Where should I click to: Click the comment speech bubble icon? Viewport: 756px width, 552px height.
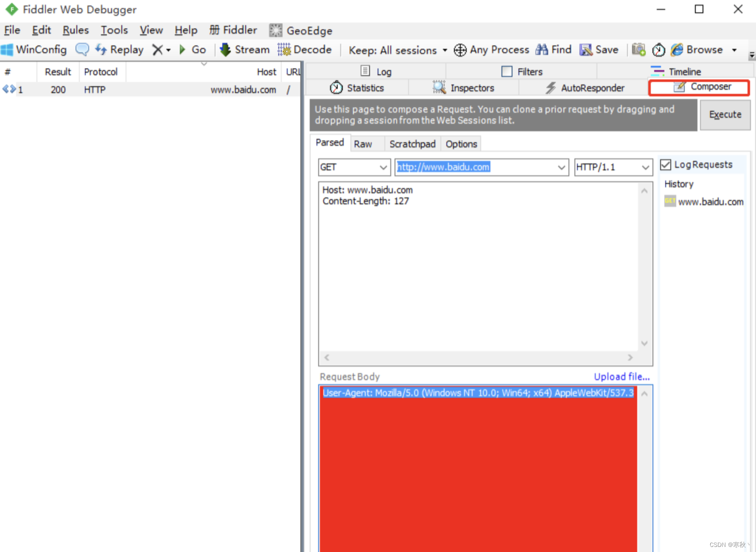coord(82,49)
